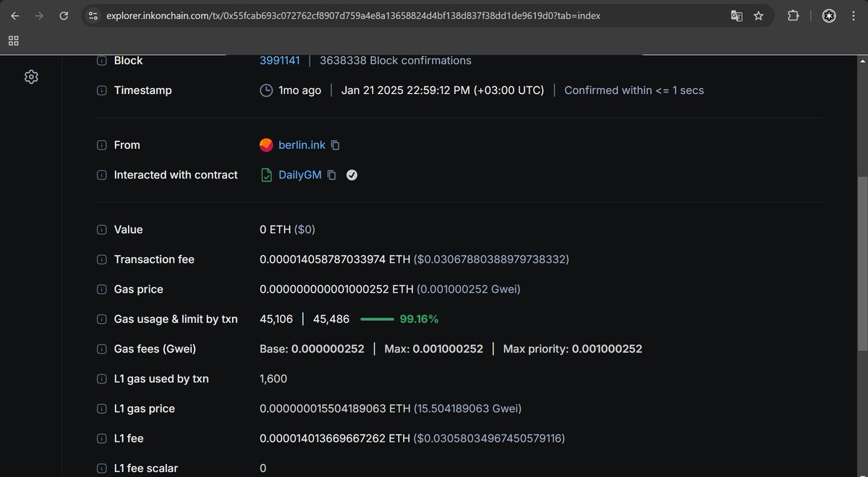The image size is (868, 477).
Task: Click the clock icon beside timestamp
Action: (266, 90)
